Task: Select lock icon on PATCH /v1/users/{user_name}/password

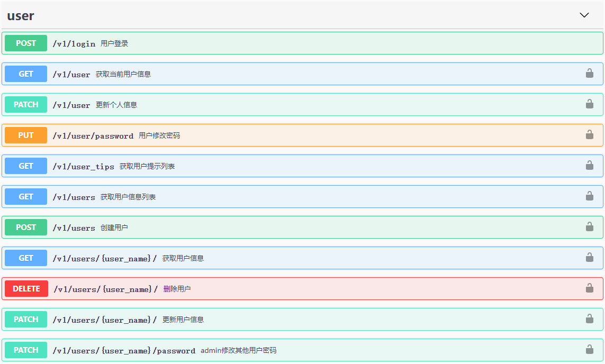Action: [591, 350]
